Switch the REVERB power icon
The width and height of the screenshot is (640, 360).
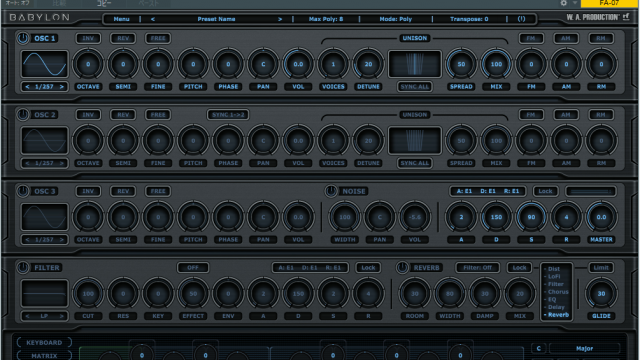pos(402,268)
